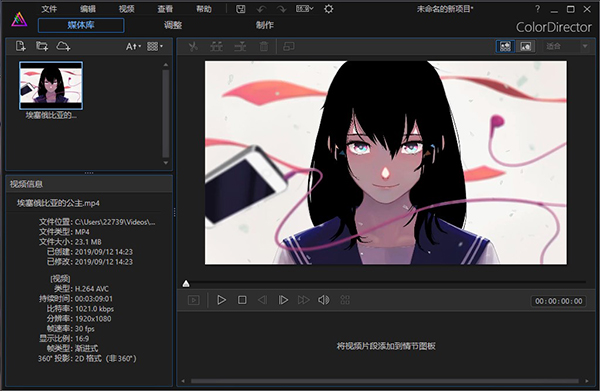Play the video preview

coord(221,300)
